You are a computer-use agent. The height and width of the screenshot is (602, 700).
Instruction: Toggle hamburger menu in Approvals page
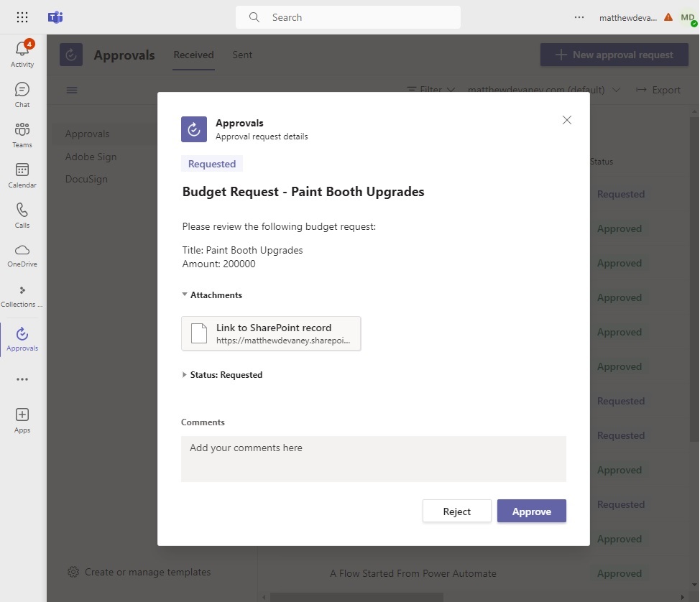[x=72, y=90]
